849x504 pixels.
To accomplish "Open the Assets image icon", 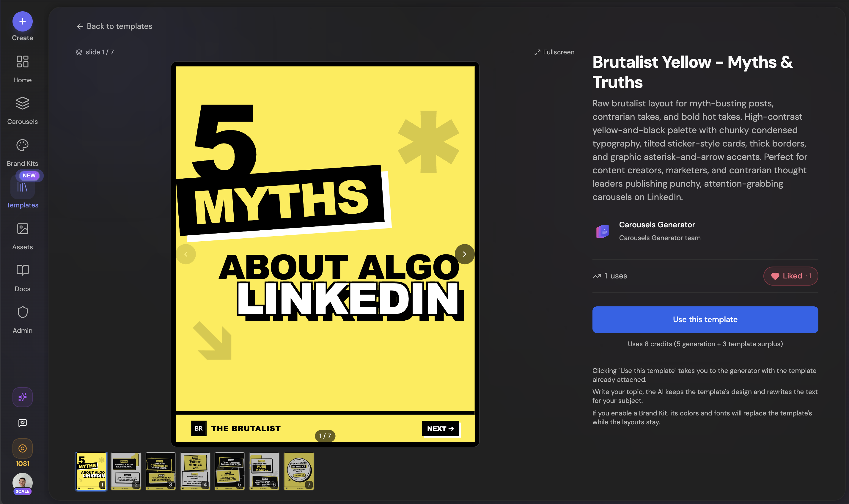I will click(x=22, y=229).
